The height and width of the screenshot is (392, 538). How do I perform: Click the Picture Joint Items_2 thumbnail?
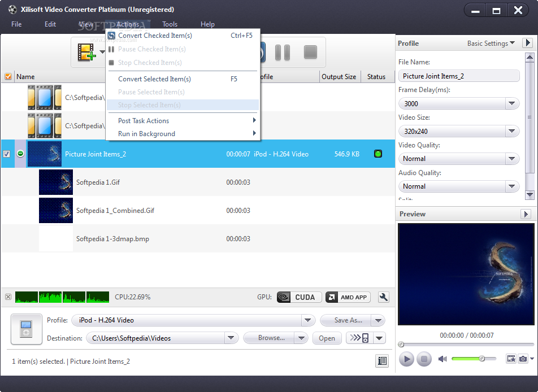click(x=45, y=154)
